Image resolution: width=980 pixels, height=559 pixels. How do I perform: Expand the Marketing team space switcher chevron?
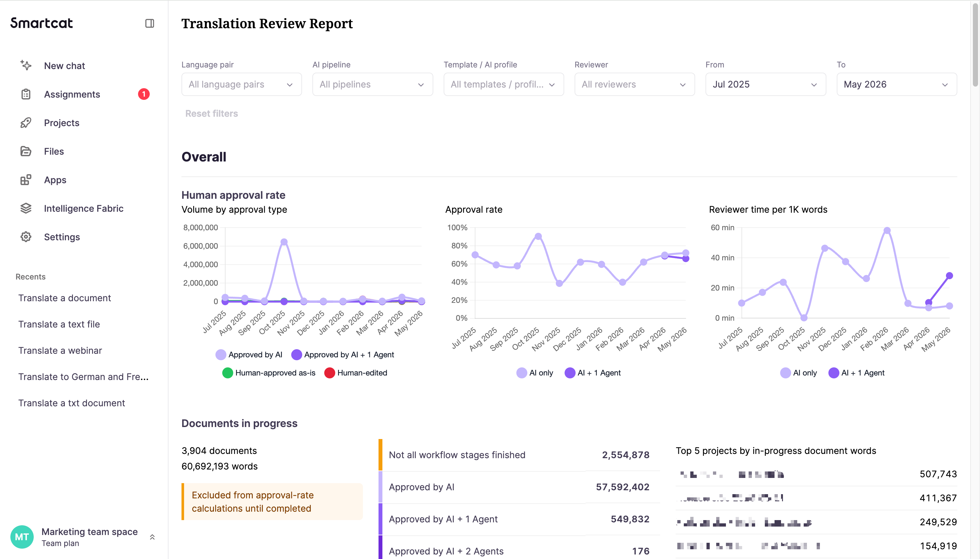[x=152, y=537]
